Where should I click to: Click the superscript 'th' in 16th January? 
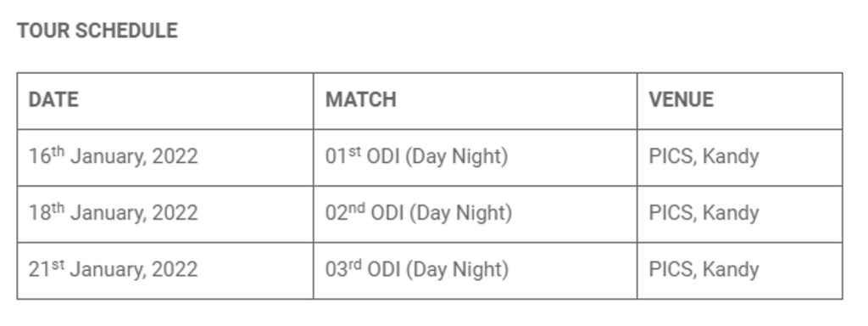(58, 152)
